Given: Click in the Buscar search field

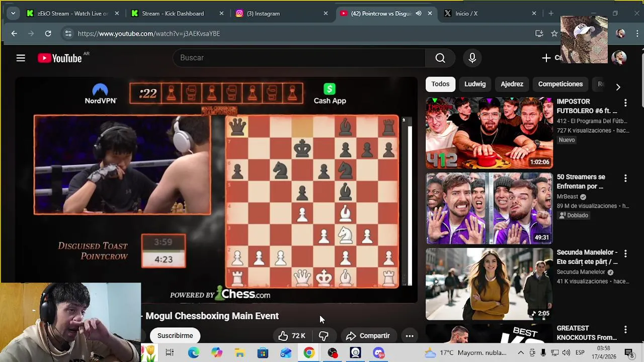Looking at the screenshot, I should coord(299,58).
